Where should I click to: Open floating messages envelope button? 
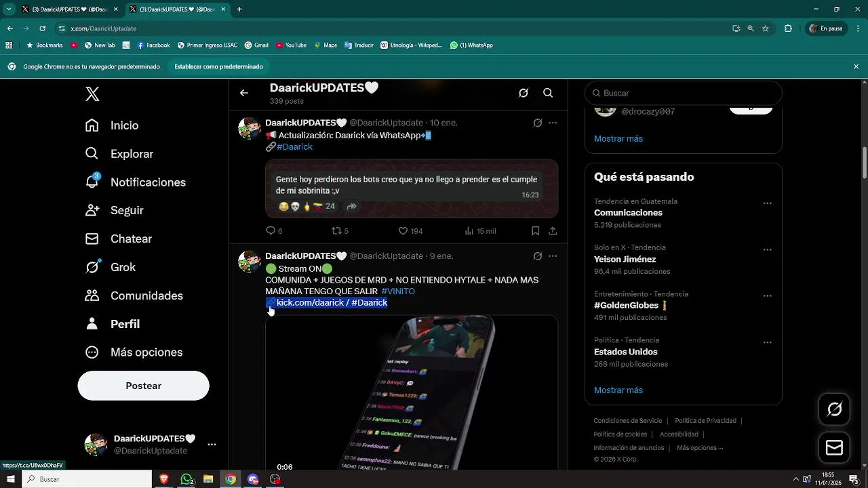(834, 448)
